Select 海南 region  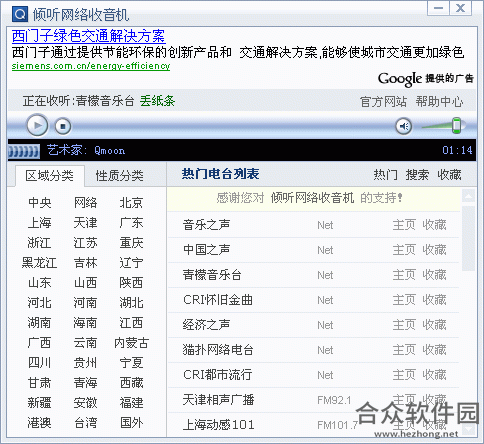pyautogui.click(x=85, y=323)
